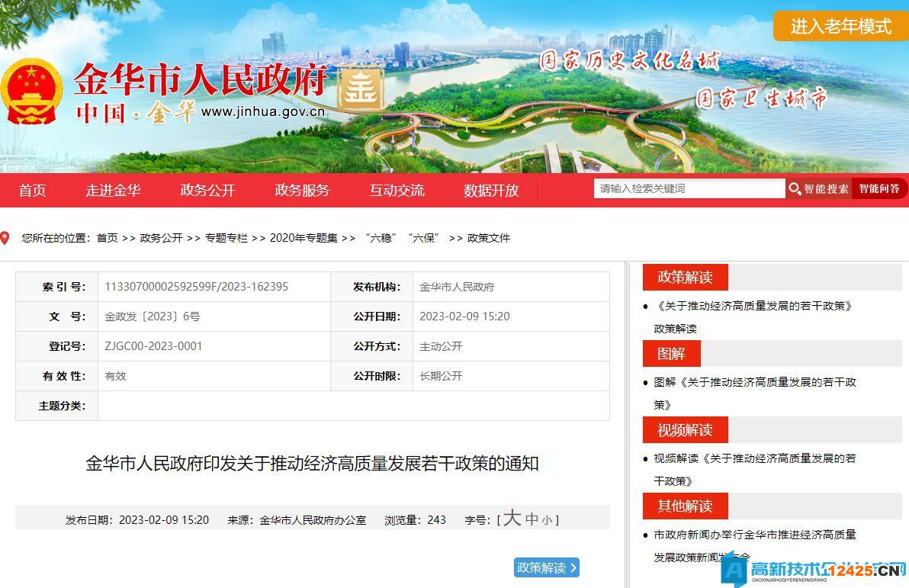The image size is (909, 588).
Task: Select 小 font size
Action: click(548, 519)
